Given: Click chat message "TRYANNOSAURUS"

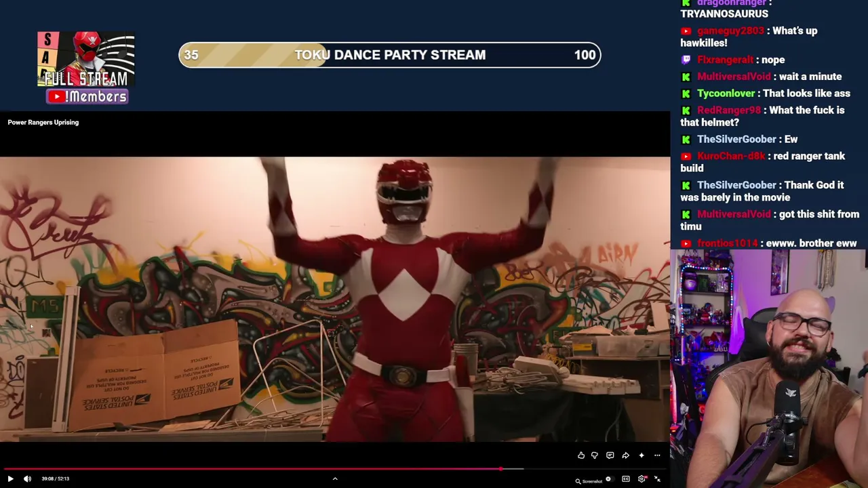Looking at the screenshot, I should [x=724, y=14].
